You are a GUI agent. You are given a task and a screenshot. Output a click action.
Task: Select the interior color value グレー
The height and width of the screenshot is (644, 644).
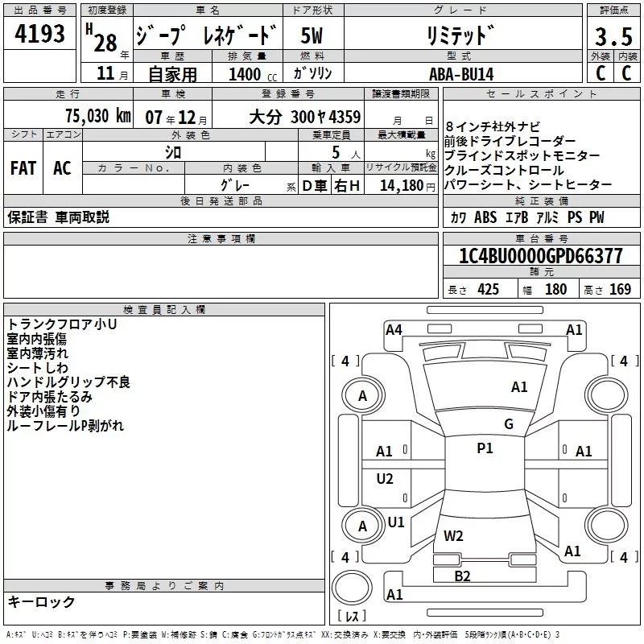tap(235, 185)
